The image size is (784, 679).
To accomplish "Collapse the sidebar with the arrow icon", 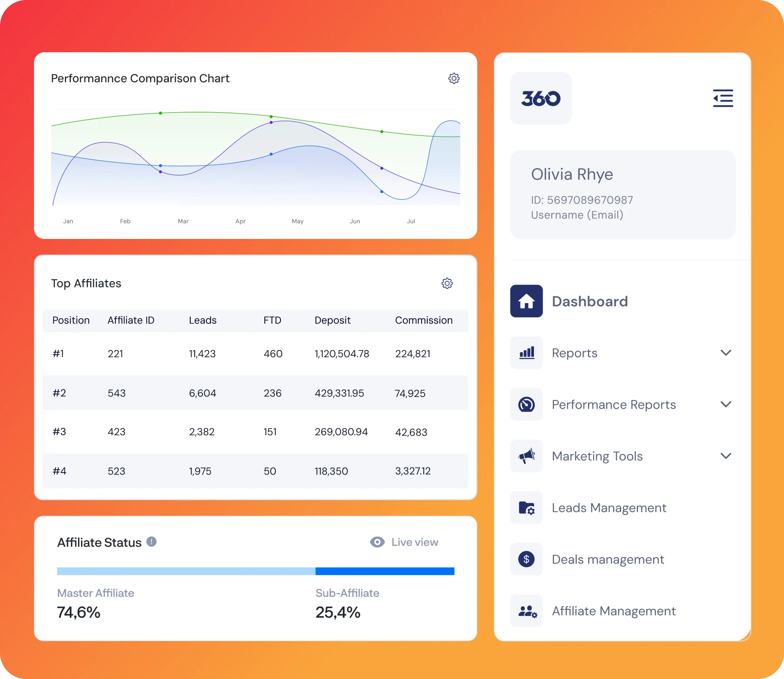I will coord(723,98).
